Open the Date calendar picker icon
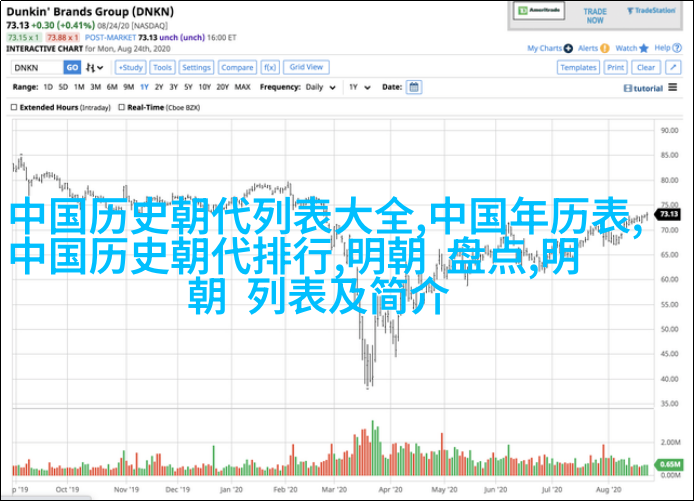This screenshot has width=695, height=502. 414,87
